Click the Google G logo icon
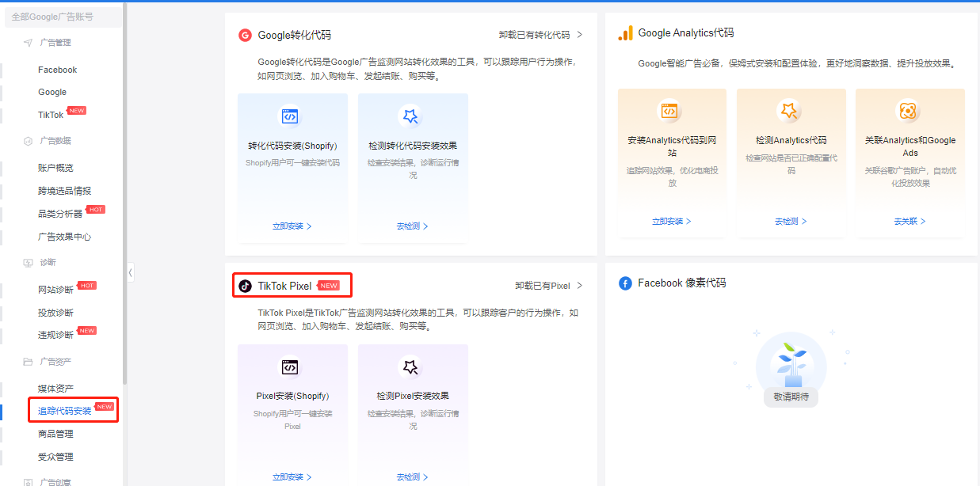Screen dimensions: 980x486 coord(246,35)
